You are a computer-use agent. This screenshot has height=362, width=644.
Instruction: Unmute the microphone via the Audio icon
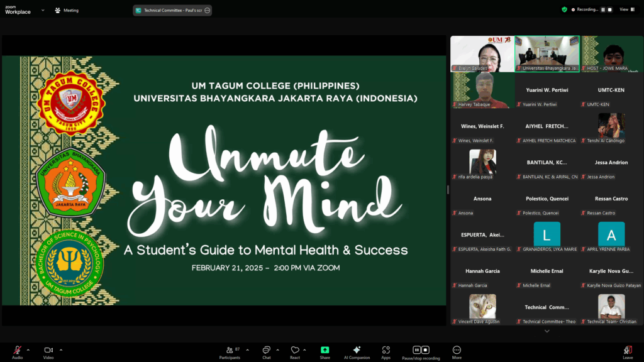(x=16, y=351)
